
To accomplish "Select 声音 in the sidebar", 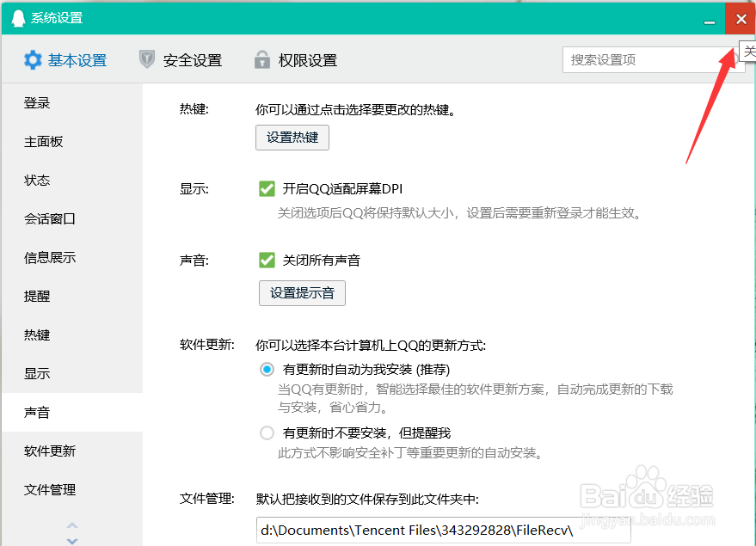I will pos(72,412).
